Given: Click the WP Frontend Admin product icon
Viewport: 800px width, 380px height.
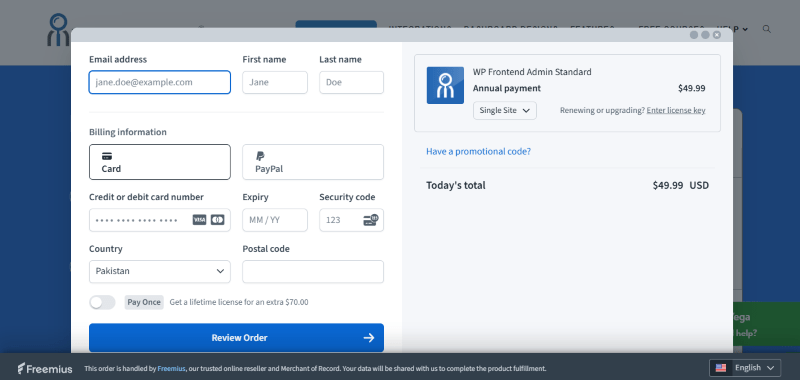Looking at the screenshot, I should tap(445, 85).
